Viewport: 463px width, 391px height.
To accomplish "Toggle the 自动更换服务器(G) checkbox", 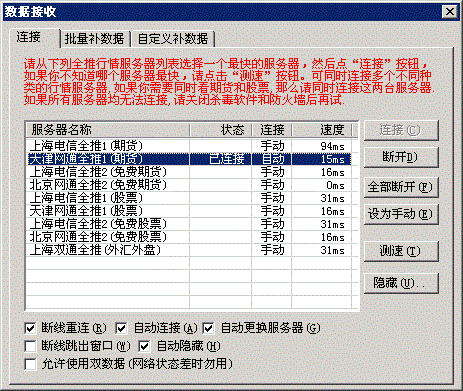I will tap(208, 328).
